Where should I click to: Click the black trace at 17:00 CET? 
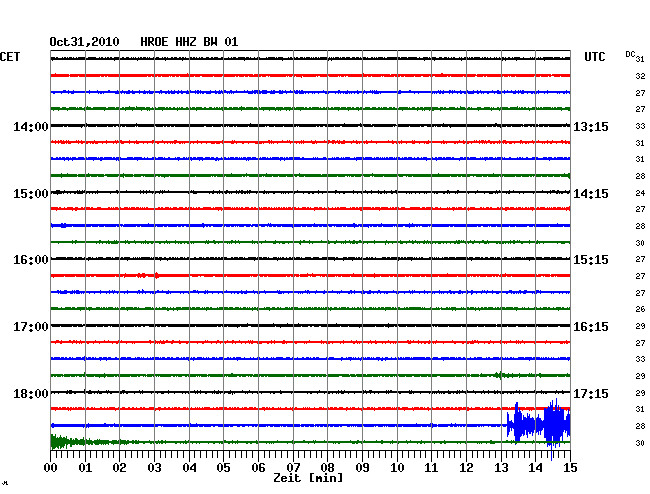(310, 325)
